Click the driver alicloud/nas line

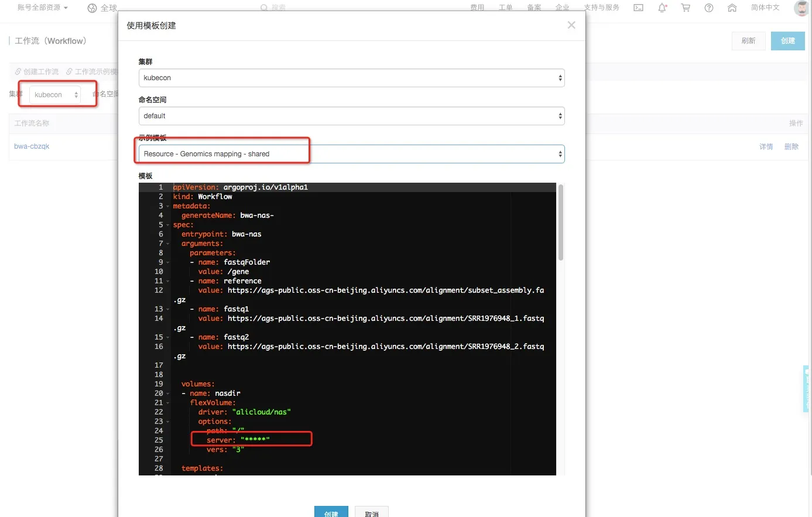tap(244, 412)
